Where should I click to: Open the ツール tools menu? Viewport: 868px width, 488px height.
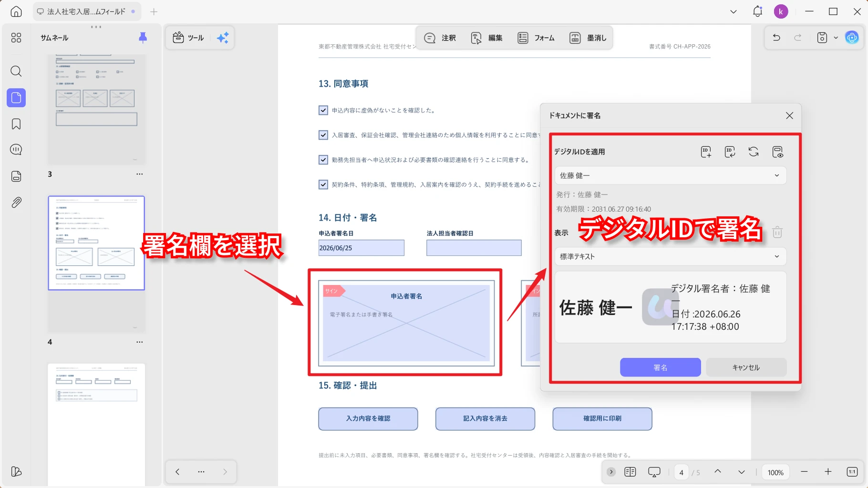[x=189, y=38]
